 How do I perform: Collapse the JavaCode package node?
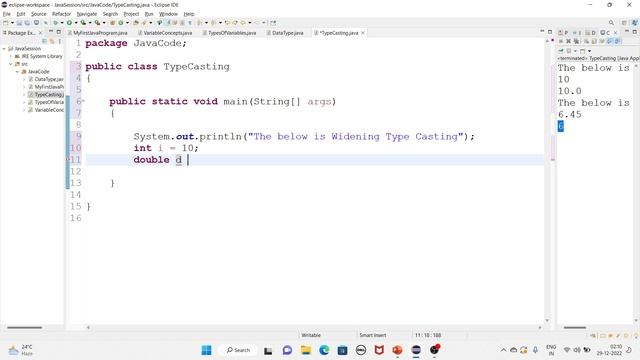tap(17, 72)
